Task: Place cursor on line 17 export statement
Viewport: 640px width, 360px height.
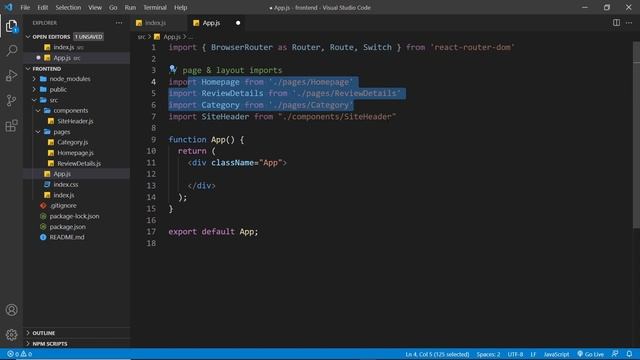Action: pos(213,231)
